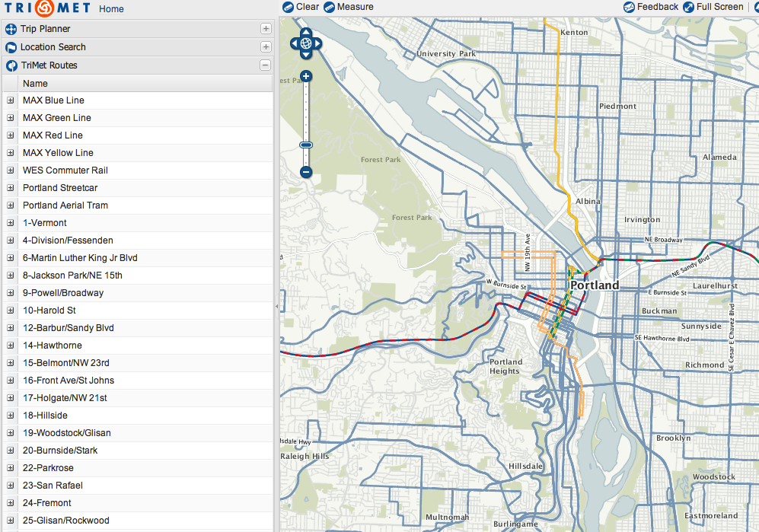759x532 pixels.
Task: Collapse the TriMet Routes panel
Action: pyautogui.click(x=265, y=65)
